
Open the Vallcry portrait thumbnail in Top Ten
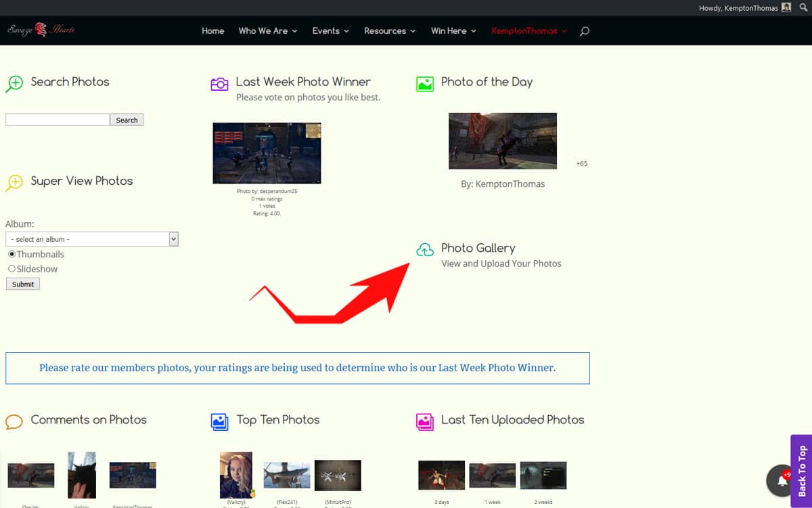236,475
